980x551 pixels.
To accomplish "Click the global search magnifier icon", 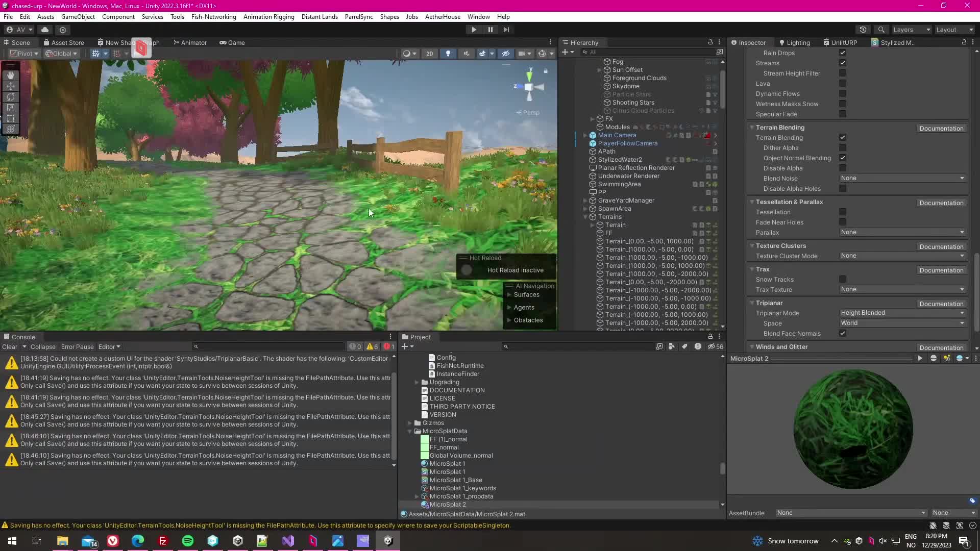I will (x=881, y=30).
